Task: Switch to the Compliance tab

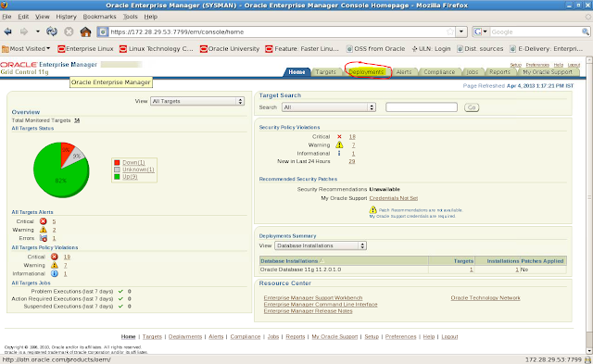Action: pyautogui.click(x=439, y=72)
